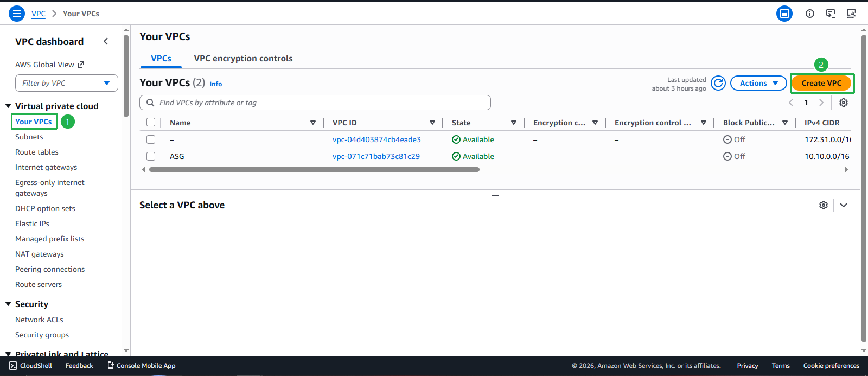Click split panel resize handle

point(495,195)
